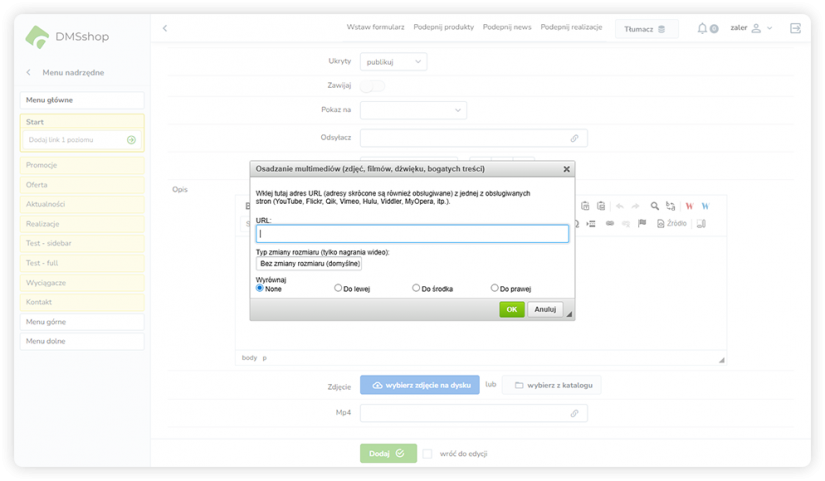Click the logout icon in top bar

795,28
